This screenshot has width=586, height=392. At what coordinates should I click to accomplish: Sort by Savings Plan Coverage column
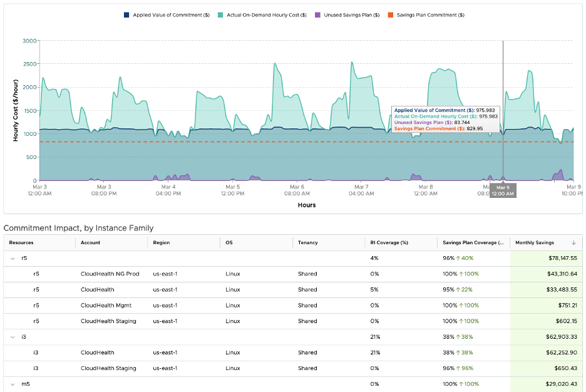[473, 242]
